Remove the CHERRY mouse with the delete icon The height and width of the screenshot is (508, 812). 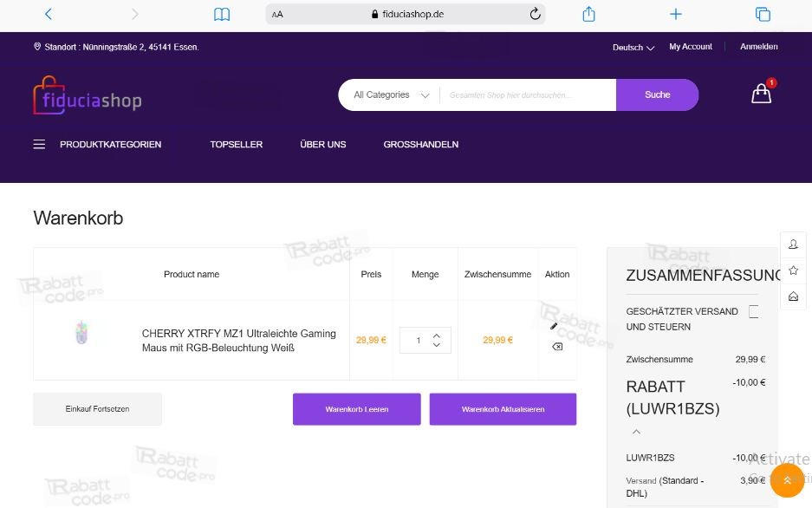(x=557, y=347)
